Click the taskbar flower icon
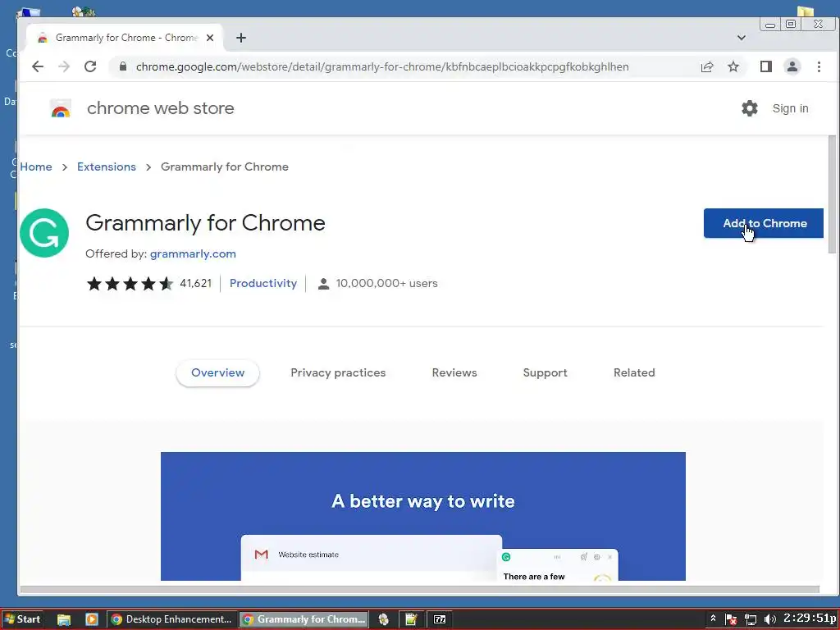The image size is (840, 630). click(384, 620)
